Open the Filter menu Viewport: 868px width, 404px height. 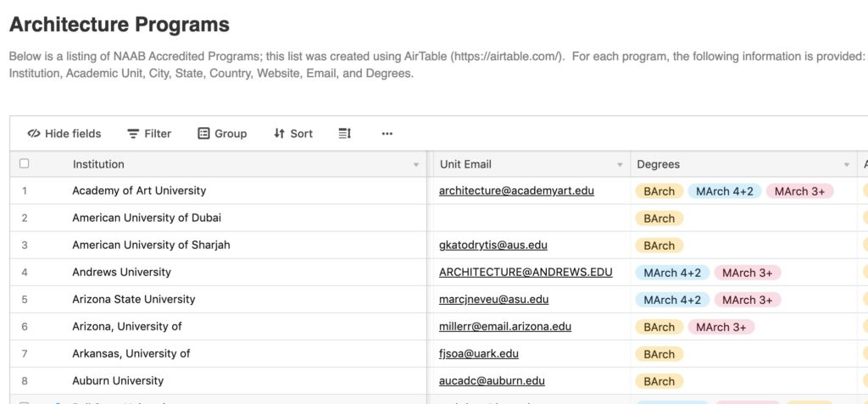(x=149, y=133)
